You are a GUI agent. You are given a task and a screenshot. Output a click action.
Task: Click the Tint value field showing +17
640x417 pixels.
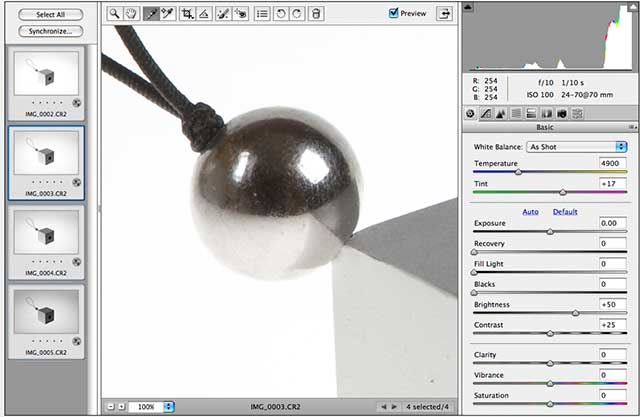(613, 184)
